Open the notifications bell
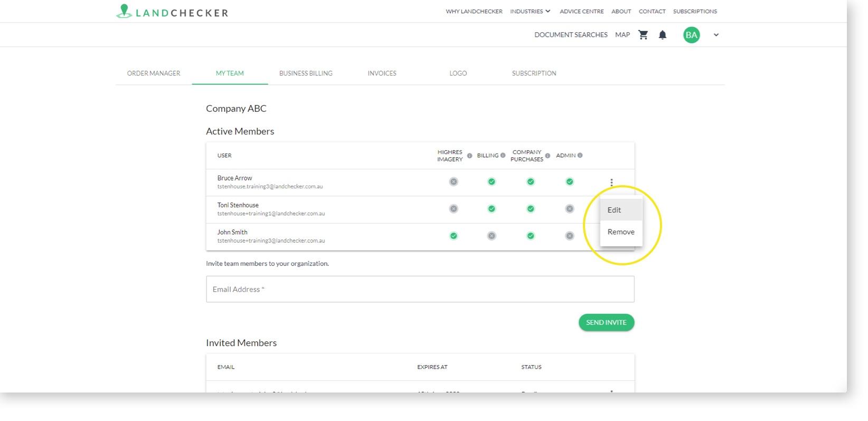Screen dimensions: 868x421 click(663, 35)
